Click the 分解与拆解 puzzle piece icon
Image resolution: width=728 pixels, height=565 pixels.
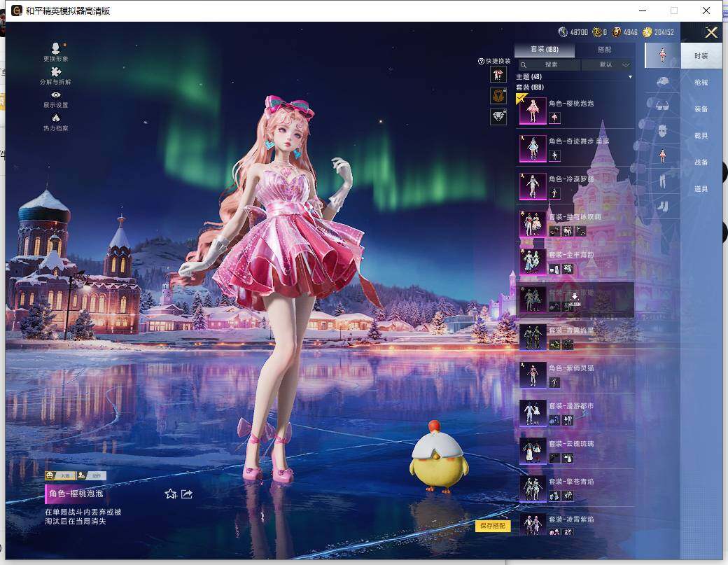(55, 71)
